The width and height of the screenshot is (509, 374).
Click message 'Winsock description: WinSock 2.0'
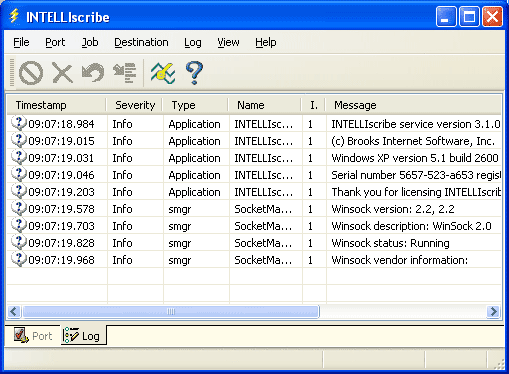pos(411,226)
